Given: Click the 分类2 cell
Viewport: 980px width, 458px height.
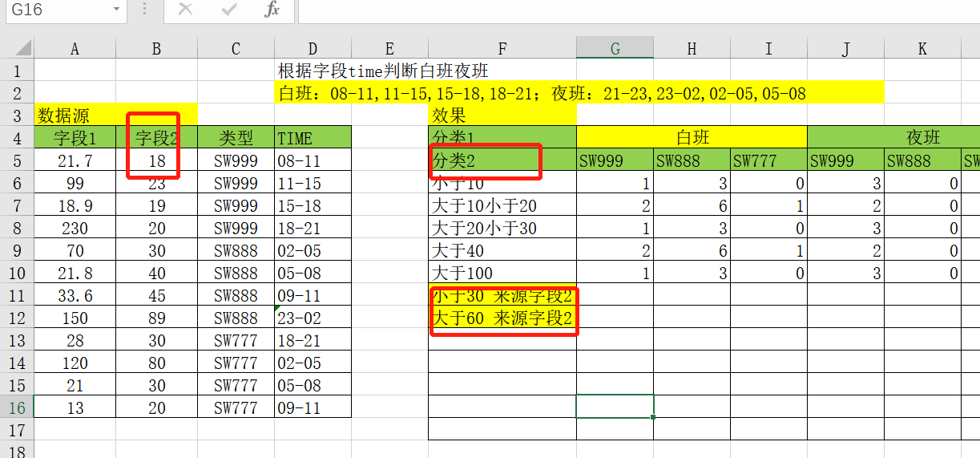Looking at the screenshot, I should [x=502, y=160].
